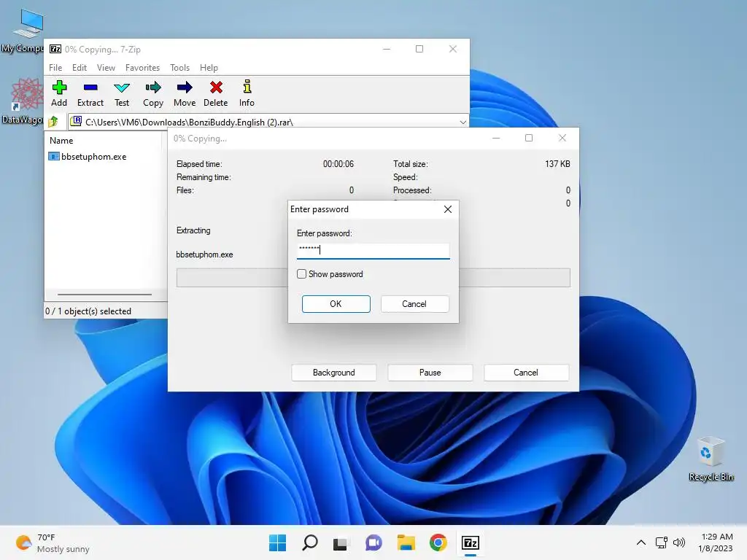Open the Windows Start menu
This screenshot has height=560, width=747.
[x=277, y=542]
